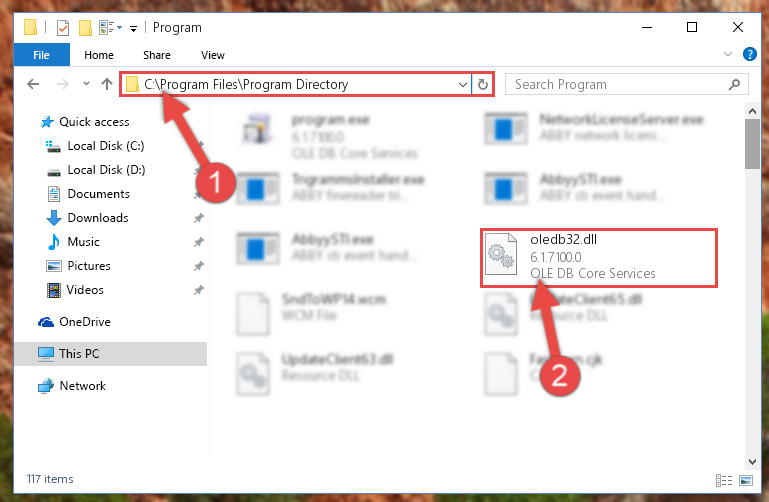The image size is (769, 502).
Task: Select the oledb32.dll file
Action: pos(598,257)
